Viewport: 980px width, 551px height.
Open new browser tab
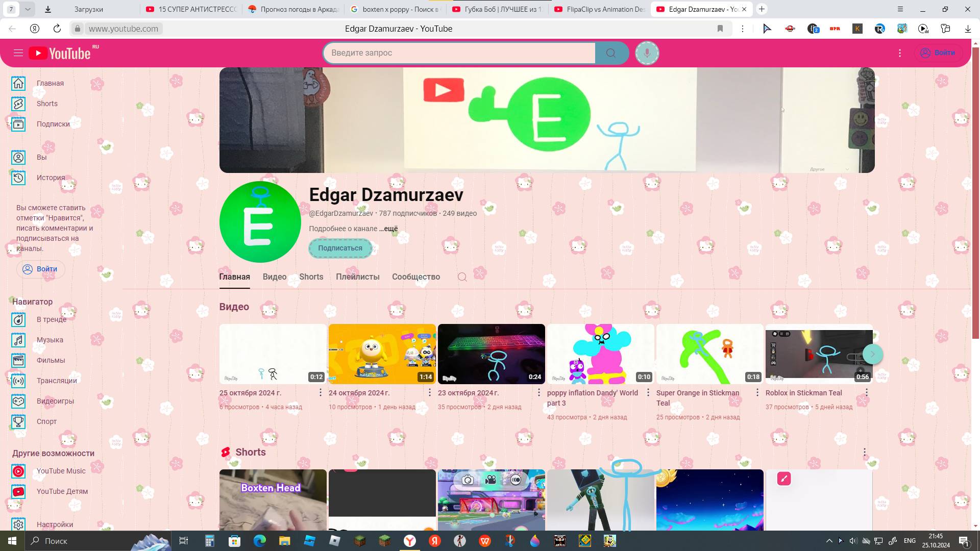coord(762,9)
